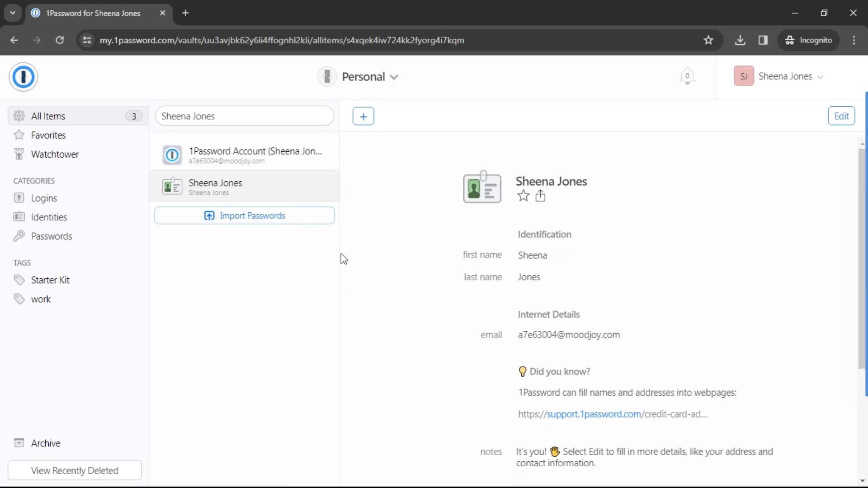
Task: Click the Incognito indicator
Action: coord(809,40)
